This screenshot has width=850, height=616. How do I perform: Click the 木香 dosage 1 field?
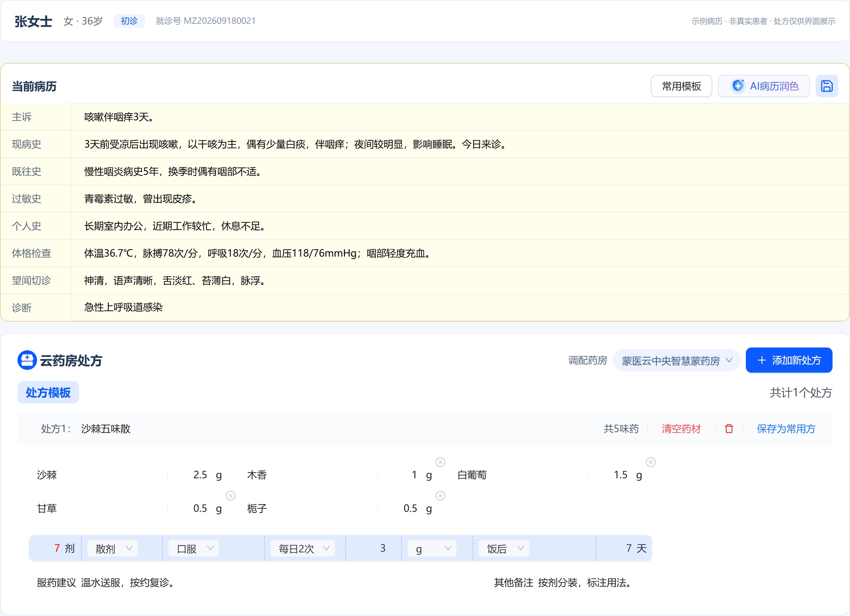pyautogui.click(x=414, y=475)
